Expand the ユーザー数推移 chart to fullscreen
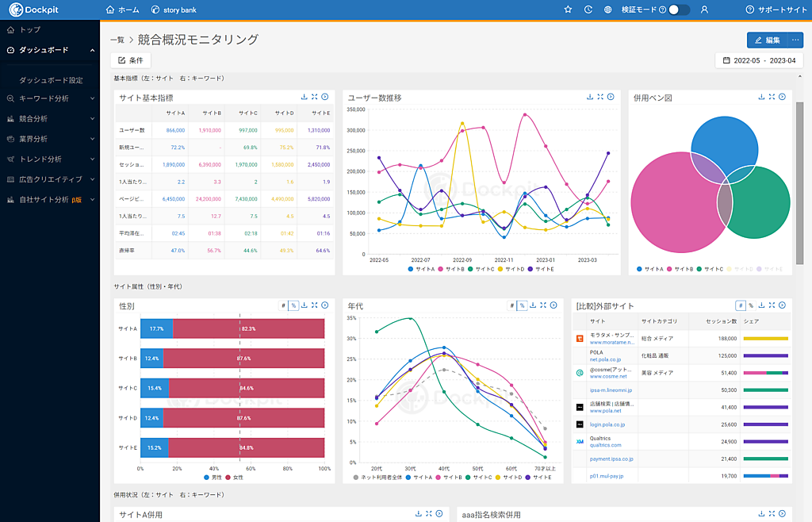The image size is (812, 522). [x=600, y=97]
